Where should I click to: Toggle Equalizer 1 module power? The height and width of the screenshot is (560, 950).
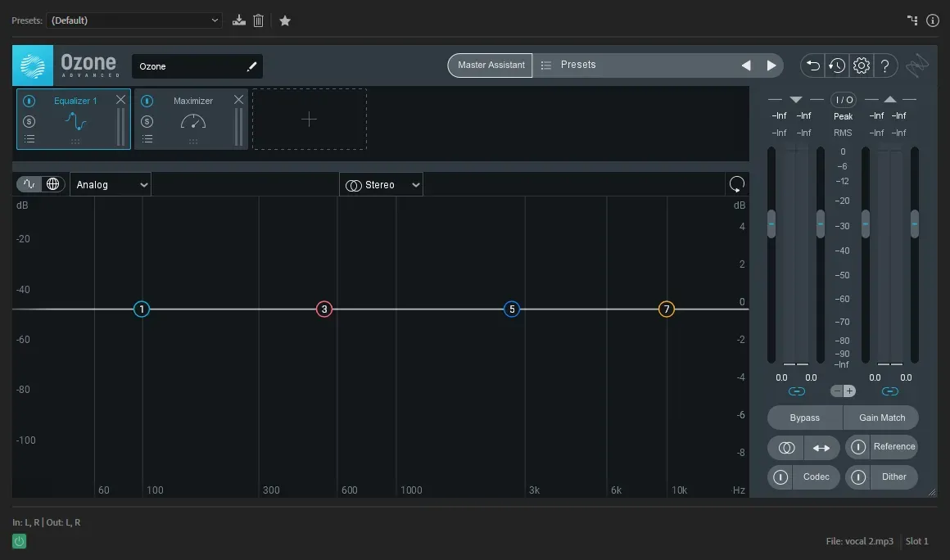[29, 101]
